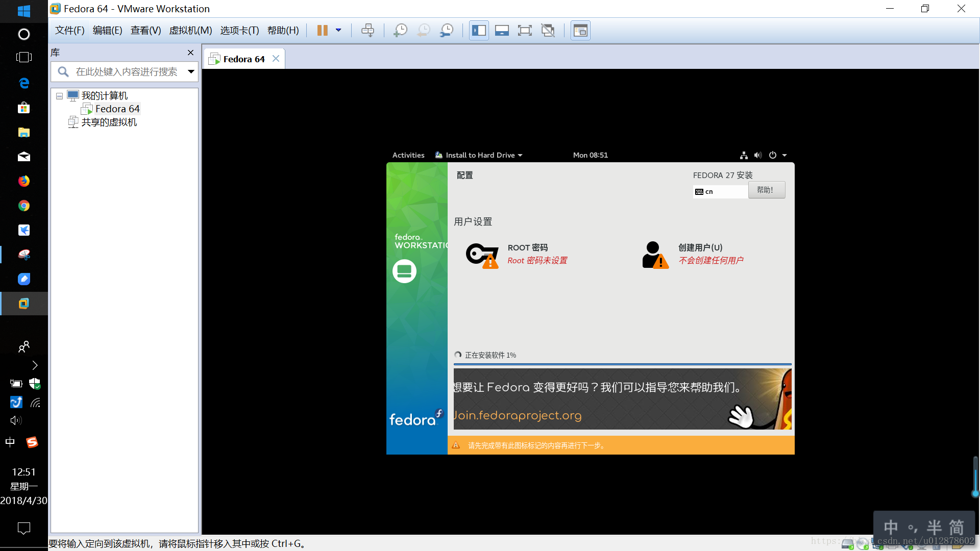Take a snapshot of this virtual machine

[x=400, y=31]
